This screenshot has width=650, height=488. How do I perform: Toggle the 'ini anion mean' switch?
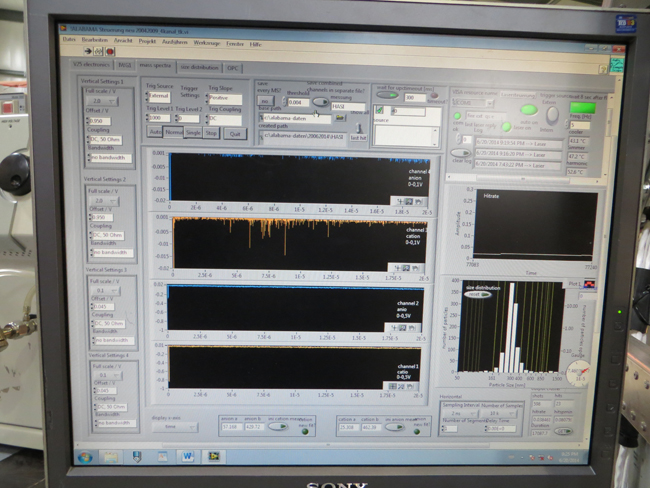coord(395,427)
